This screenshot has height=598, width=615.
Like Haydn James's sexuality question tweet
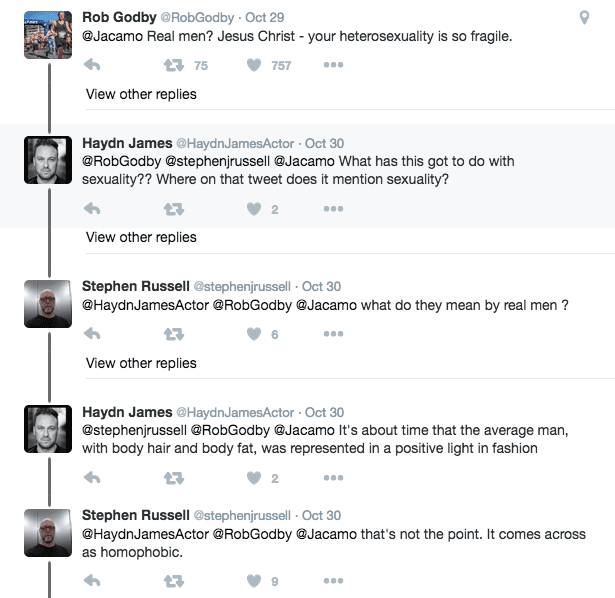254,209
